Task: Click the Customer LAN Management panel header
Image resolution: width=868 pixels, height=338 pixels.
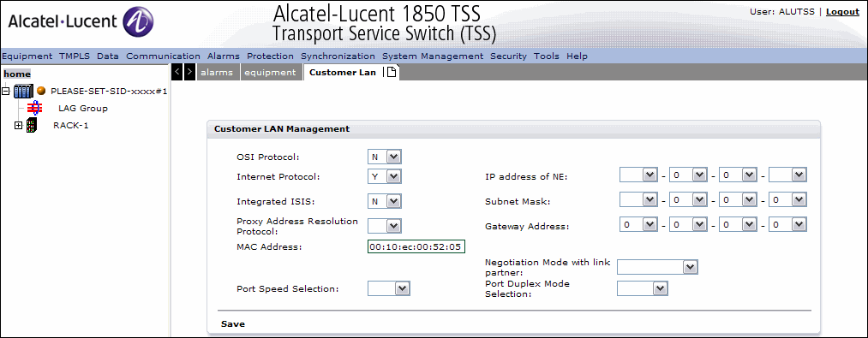Action: pyautogui.click(x=514, y=129)
